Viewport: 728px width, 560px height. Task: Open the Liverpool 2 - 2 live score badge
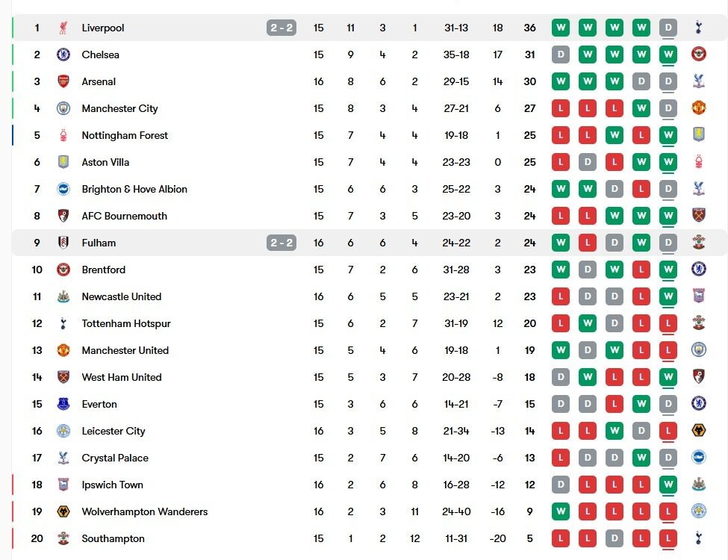pos(281,28)
